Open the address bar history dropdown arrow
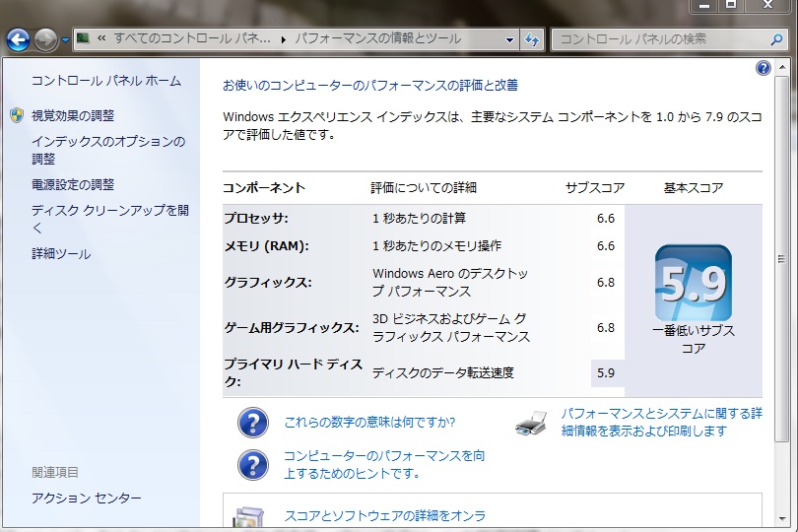 (x=509, y=39)
